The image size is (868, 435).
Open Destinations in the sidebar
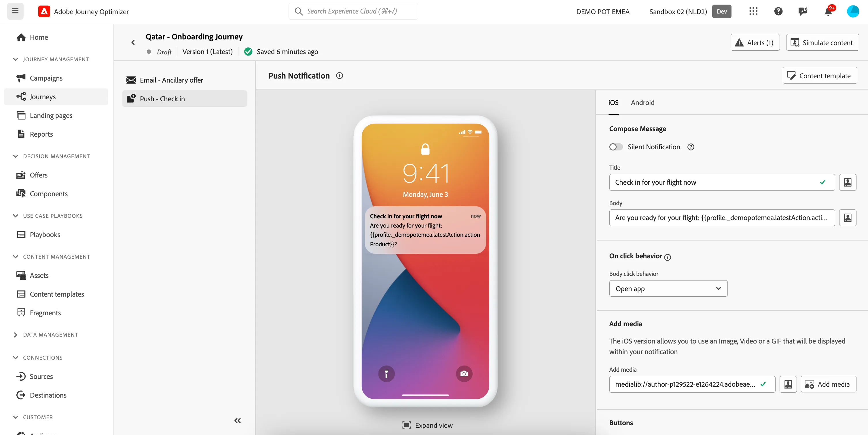coord(56,395)
